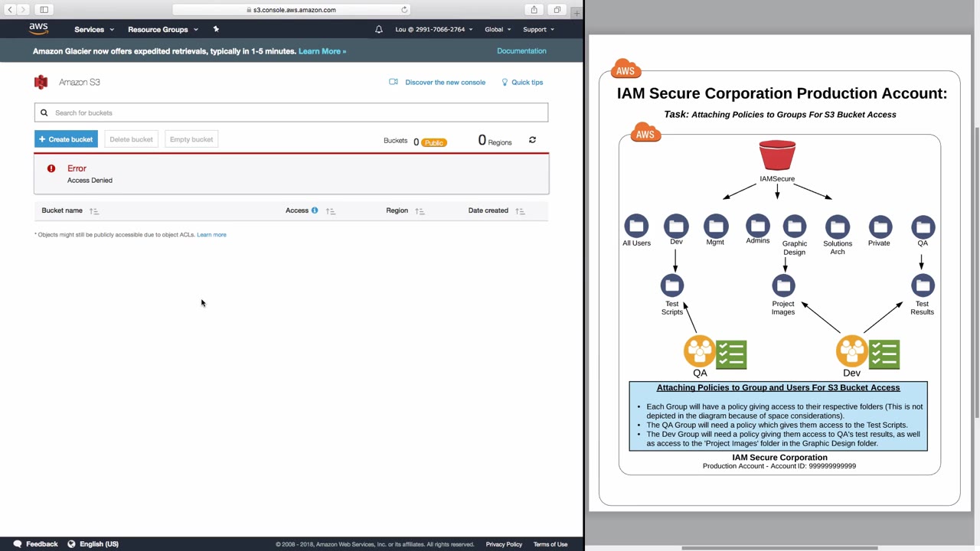The image size is (980, 551).
Task: Click the lightbulb icon for Quick tips
Action: coord(505,82)
